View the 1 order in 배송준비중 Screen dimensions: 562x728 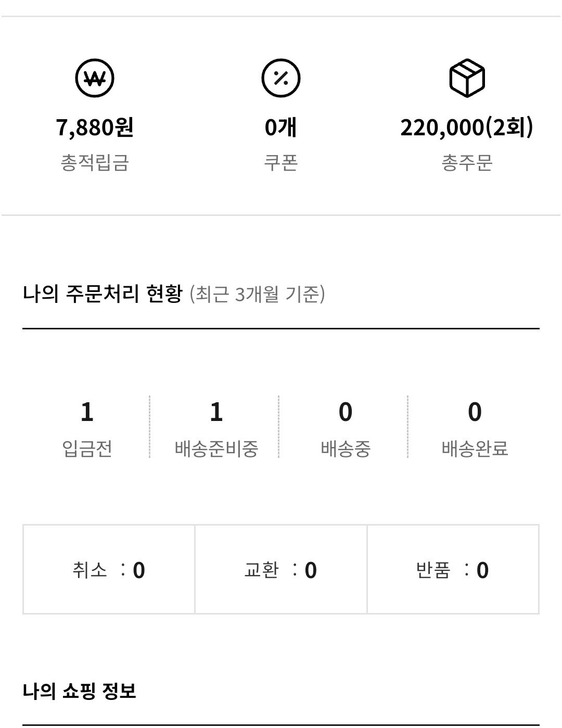tap(216, 412)
